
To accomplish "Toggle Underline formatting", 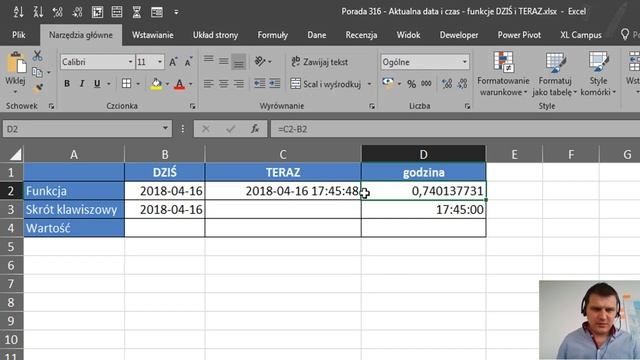I will [x=97, y=84].
